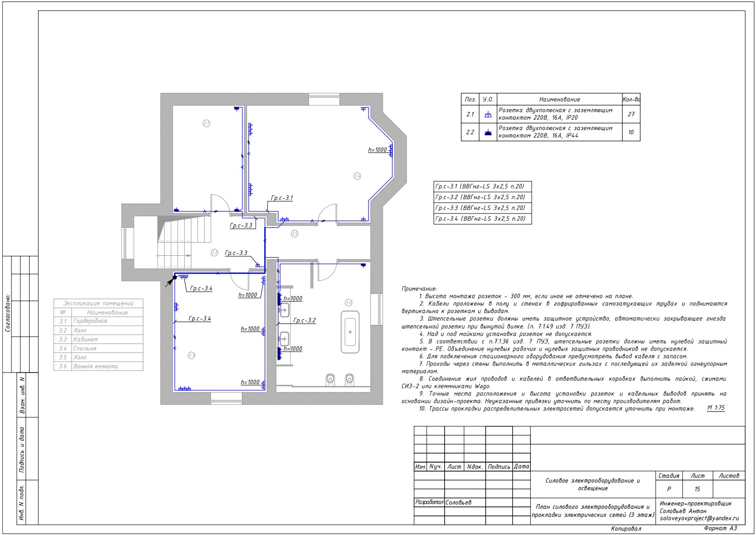Click the black cable entry point dot
The height and width of the screenshot is (535, 756).
(175, 277)
